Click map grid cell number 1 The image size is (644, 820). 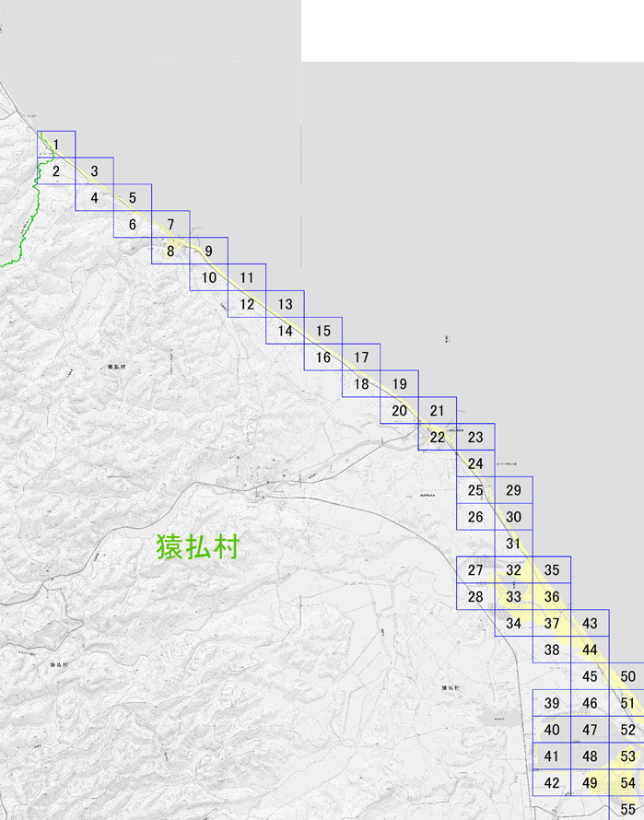click(56, 145)
